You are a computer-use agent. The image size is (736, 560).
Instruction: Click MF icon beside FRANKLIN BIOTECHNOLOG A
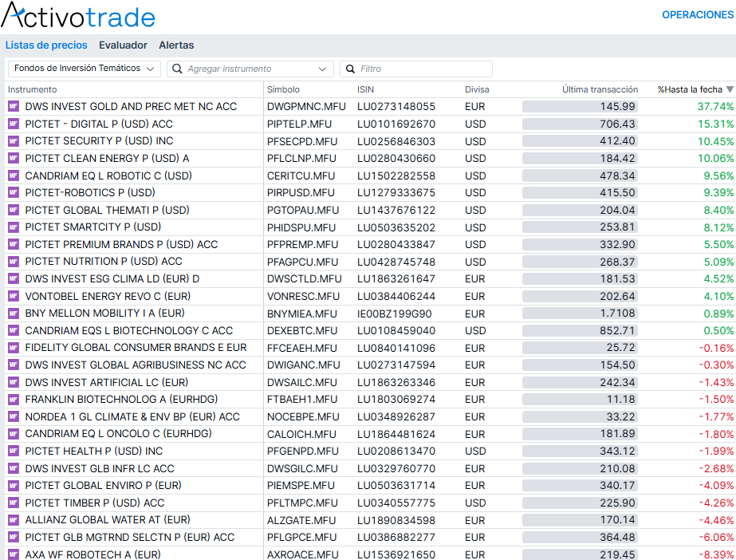13,400
